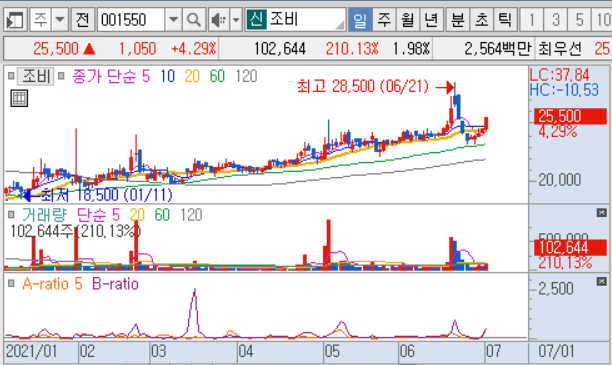Select the price chart 120-day average label
Image resolution: width=612 pixels, height=365 pixels.
246,76
